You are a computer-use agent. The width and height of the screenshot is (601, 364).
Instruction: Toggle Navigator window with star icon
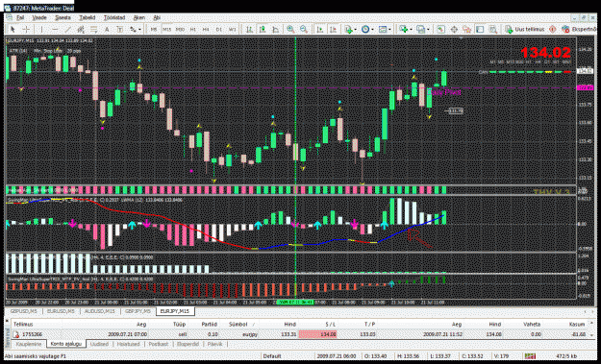pos(466,29)
